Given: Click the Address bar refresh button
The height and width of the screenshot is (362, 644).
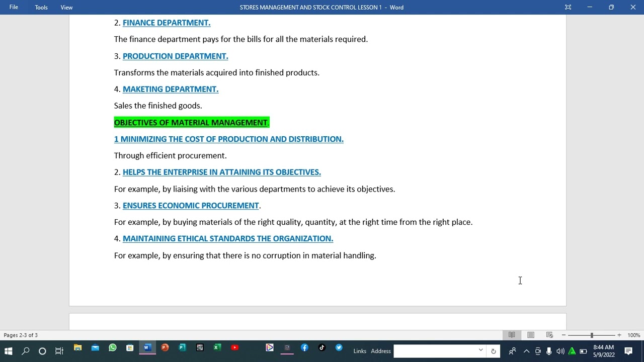Looking at the screenshot, I should (493, 351).
